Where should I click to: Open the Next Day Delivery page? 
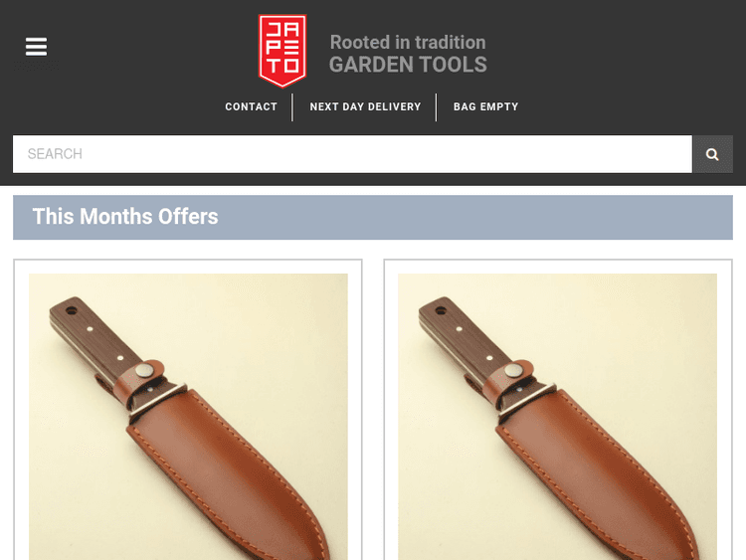[365, 106]
